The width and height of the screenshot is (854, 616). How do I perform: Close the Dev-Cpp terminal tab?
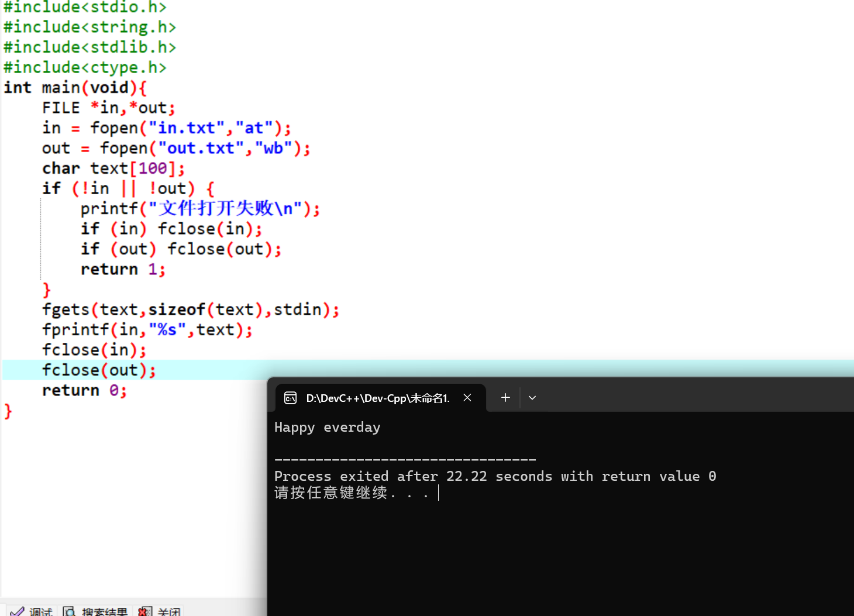point(467,398)
